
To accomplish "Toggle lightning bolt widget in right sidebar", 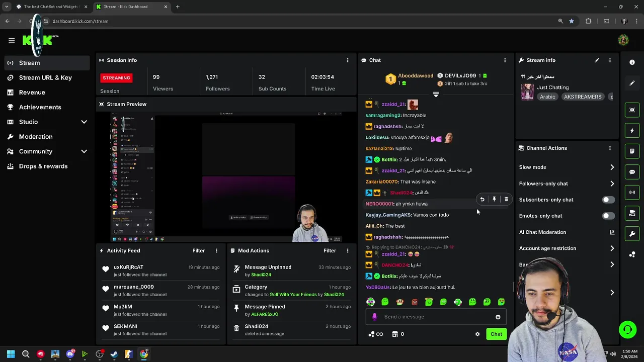I will point(632,131).
